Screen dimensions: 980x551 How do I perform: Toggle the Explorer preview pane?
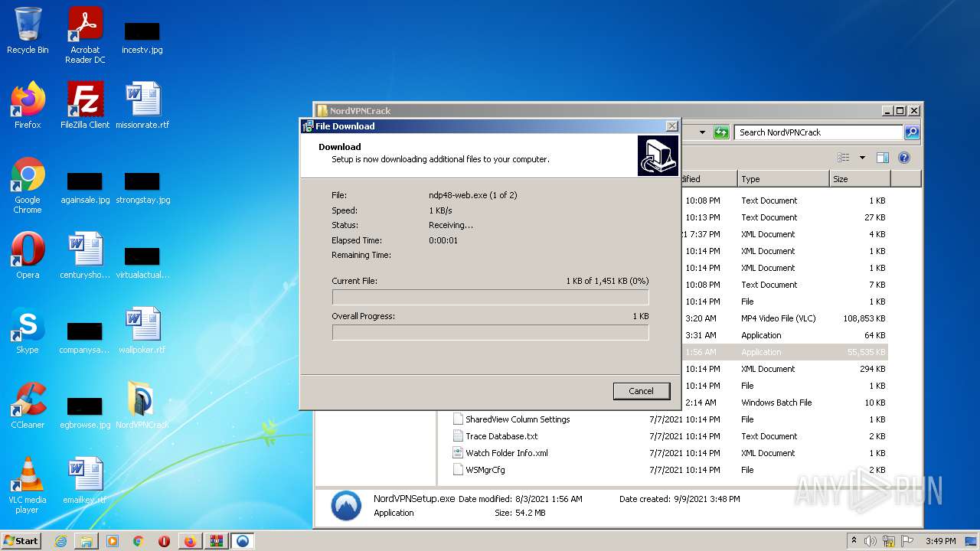click(x=883, y=158)
